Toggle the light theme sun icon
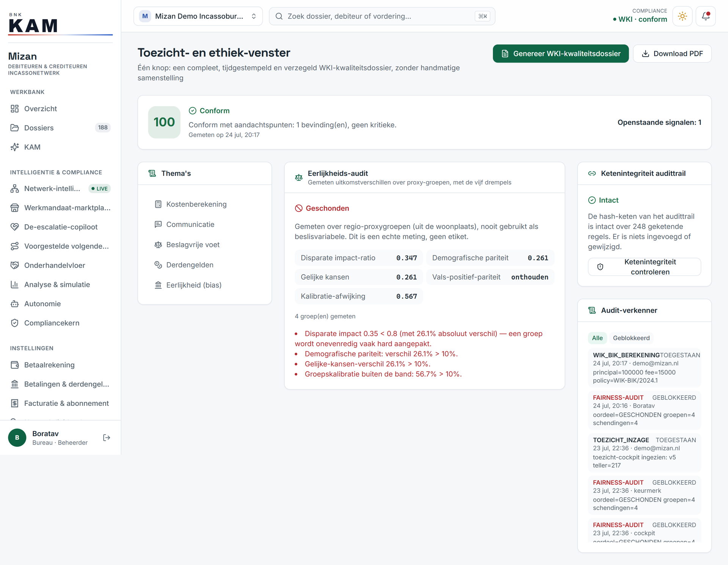728x565 pixels. pos(682,16)
